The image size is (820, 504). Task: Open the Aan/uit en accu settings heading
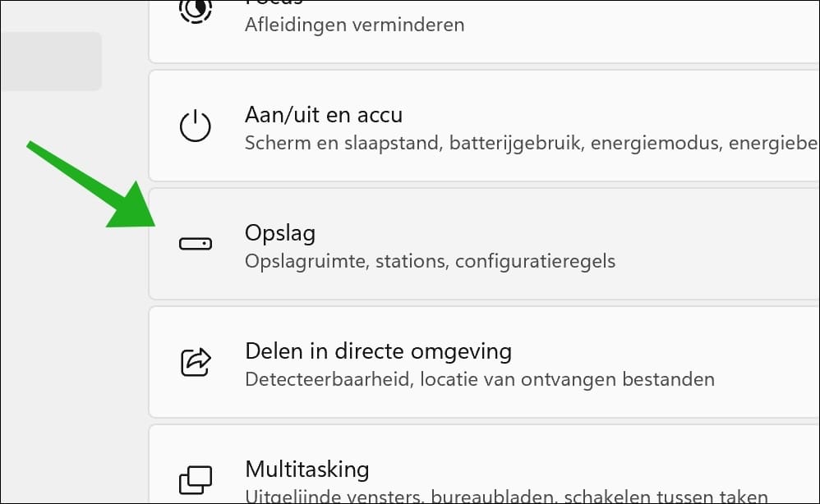point(324,115)
